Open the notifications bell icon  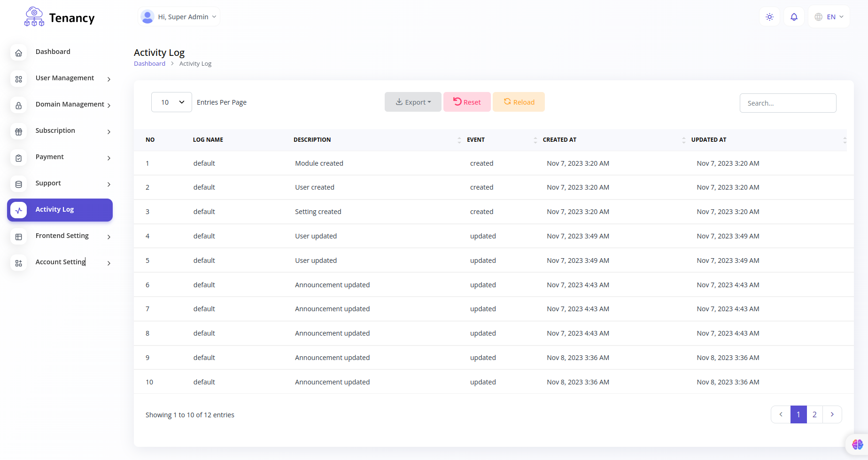[794, 16]
